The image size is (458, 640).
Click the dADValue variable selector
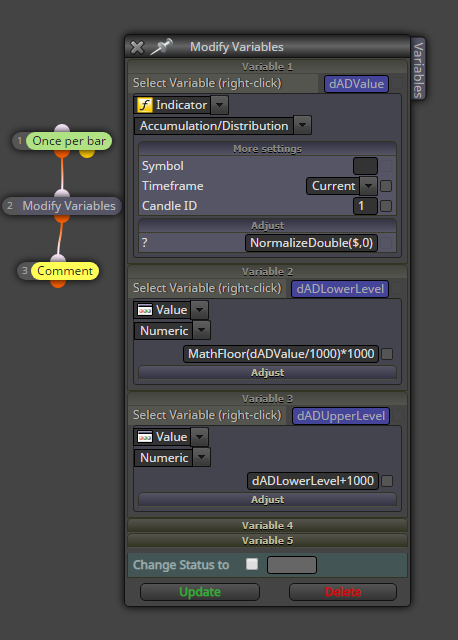click(356, 84)
